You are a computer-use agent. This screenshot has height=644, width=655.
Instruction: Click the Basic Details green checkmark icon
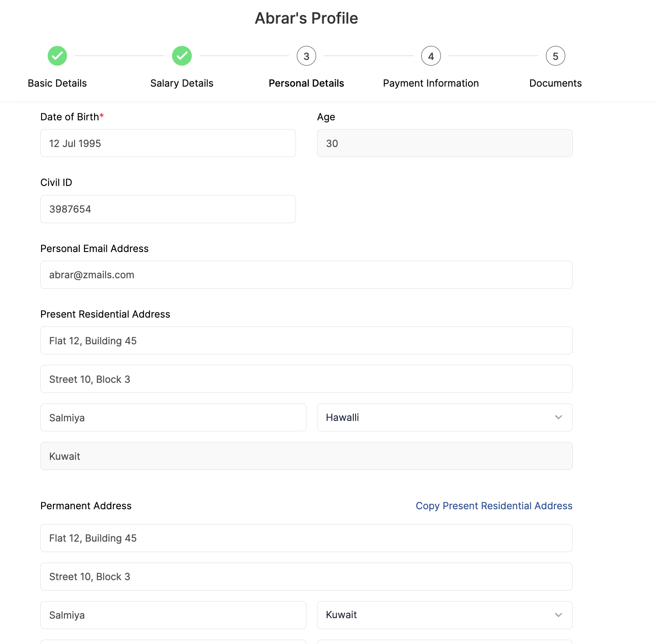coord(57,56)
